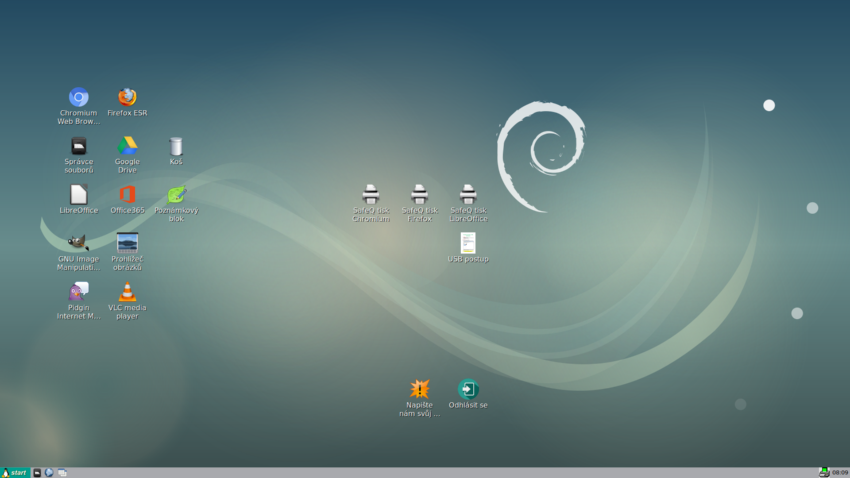Viewport: 850px width, 478px height.
Task: Open the USB postup document
Action: pos(468,243)
